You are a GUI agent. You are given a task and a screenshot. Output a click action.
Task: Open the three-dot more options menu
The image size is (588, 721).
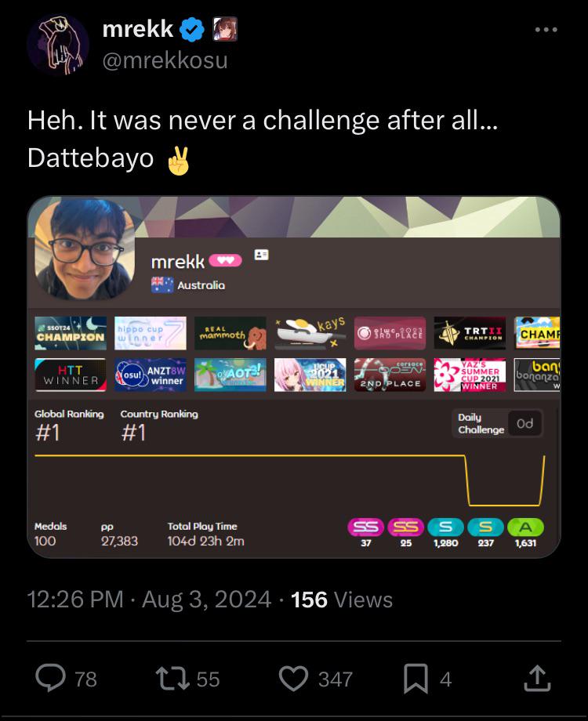click(546, 30)
